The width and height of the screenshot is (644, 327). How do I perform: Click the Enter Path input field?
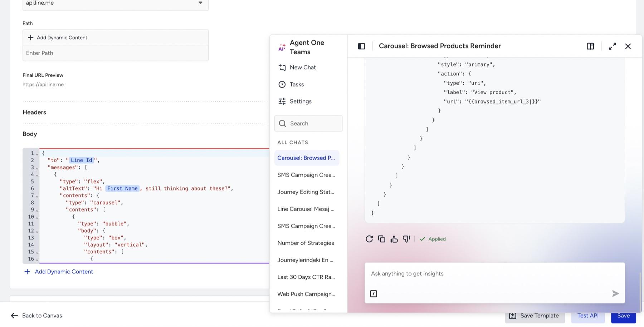[x=116, y=53]
